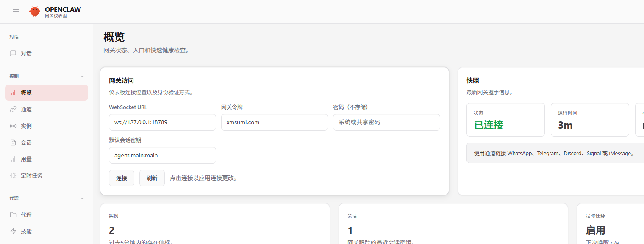Collapse the 控制 sidebar section

point(82,76)
